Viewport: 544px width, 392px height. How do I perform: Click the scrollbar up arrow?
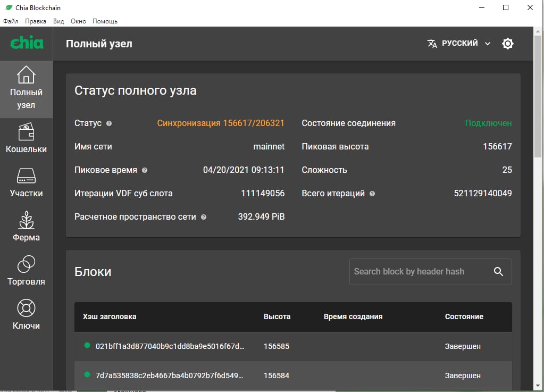tap(538, 31)
